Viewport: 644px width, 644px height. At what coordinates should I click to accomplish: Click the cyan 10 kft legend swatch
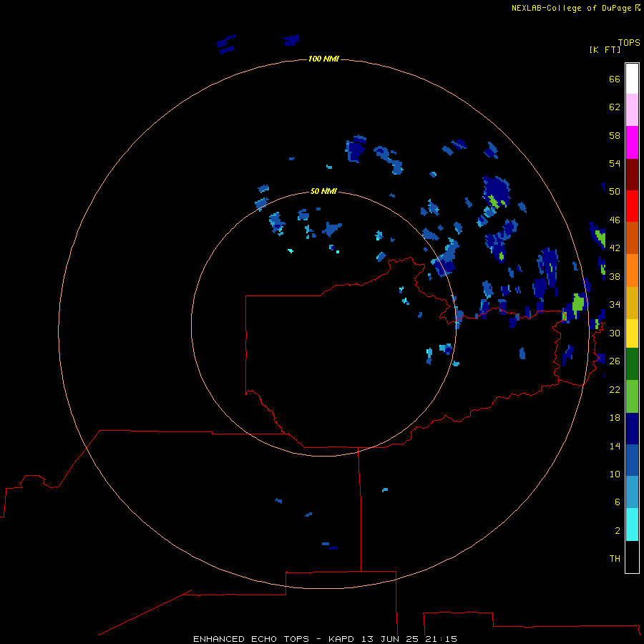point(632,525)
